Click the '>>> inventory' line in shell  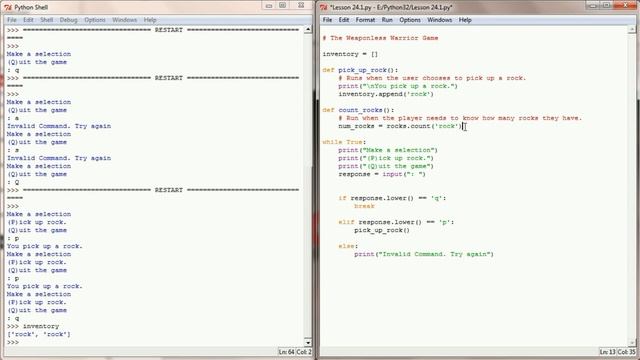33,326
